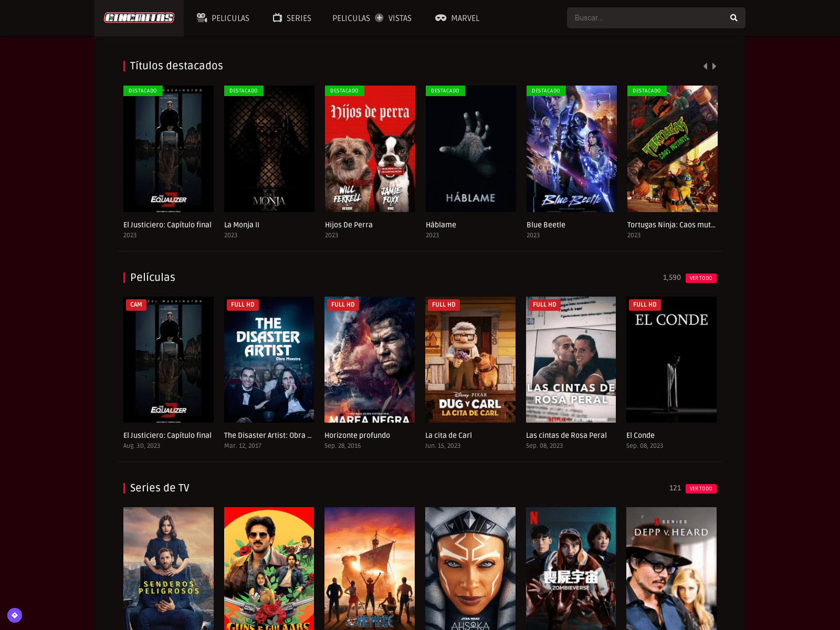Open the SERIES menu item
840x630 pixels.
(292, 18)
